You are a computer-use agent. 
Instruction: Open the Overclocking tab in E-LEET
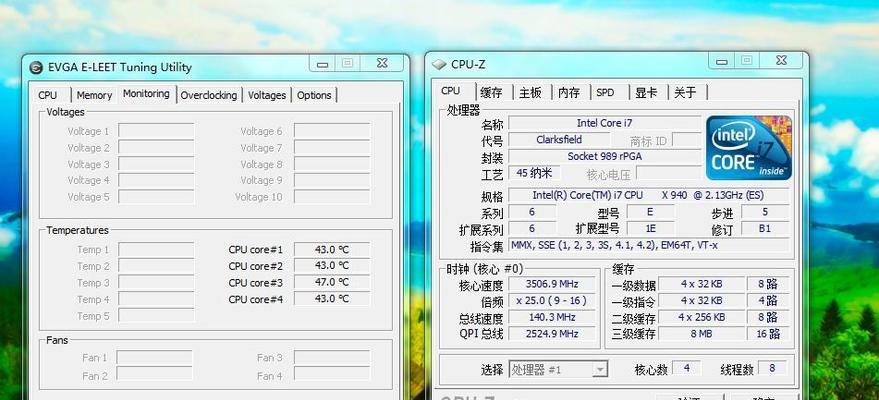(x=209, y=95)
